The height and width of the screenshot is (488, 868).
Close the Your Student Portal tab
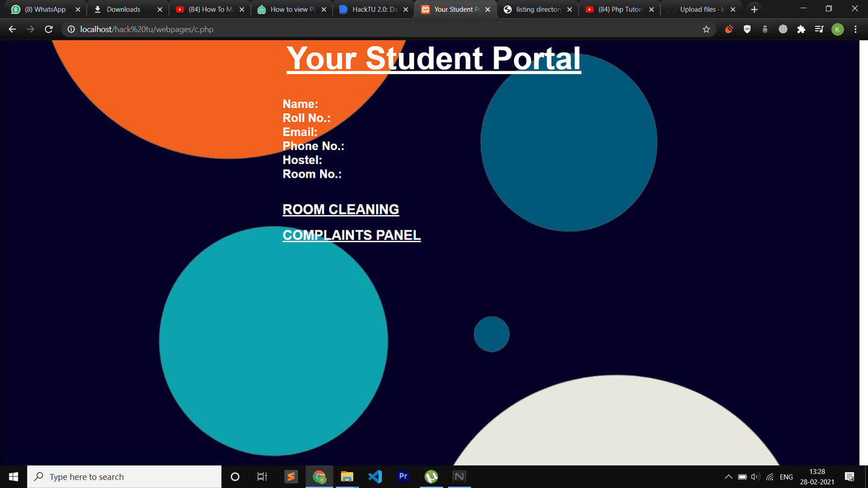pyautogui.click(x=488, y=10)
